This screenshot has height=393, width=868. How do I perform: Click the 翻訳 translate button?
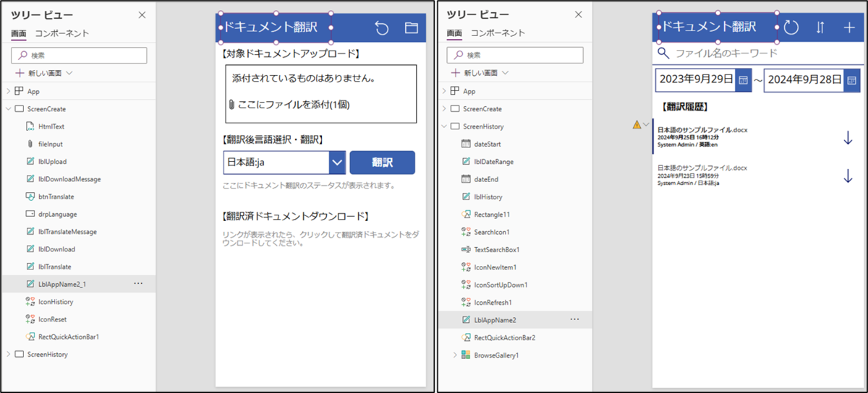coord(382,163)
